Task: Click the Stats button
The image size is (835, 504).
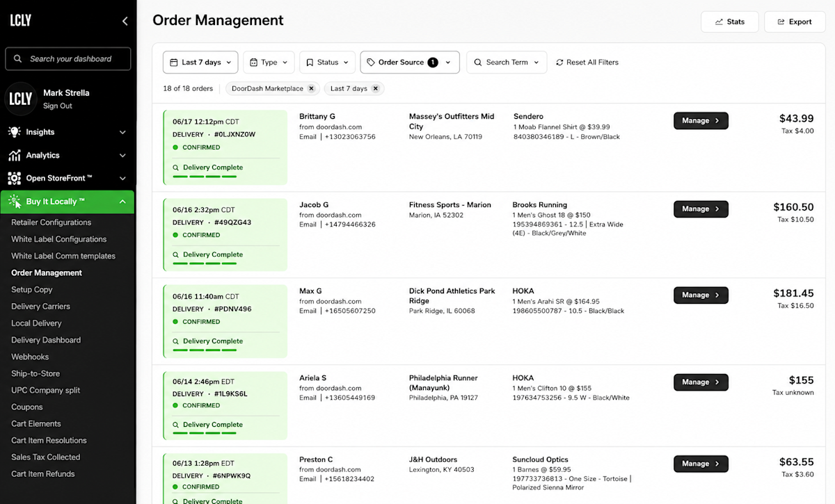Action: pos(730,22)
